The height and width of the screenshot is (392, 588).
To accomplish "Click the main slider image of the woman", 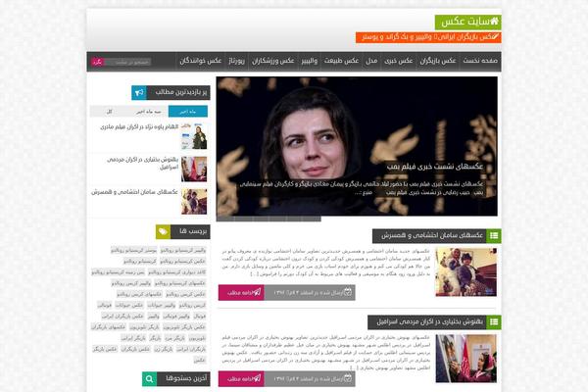I will point(357,146).
